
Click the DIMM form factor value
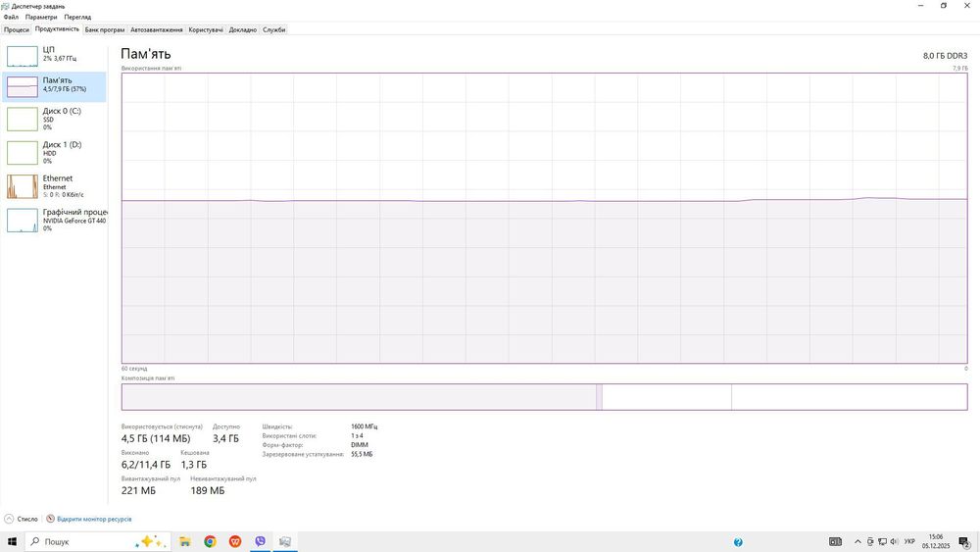point(360,445)
